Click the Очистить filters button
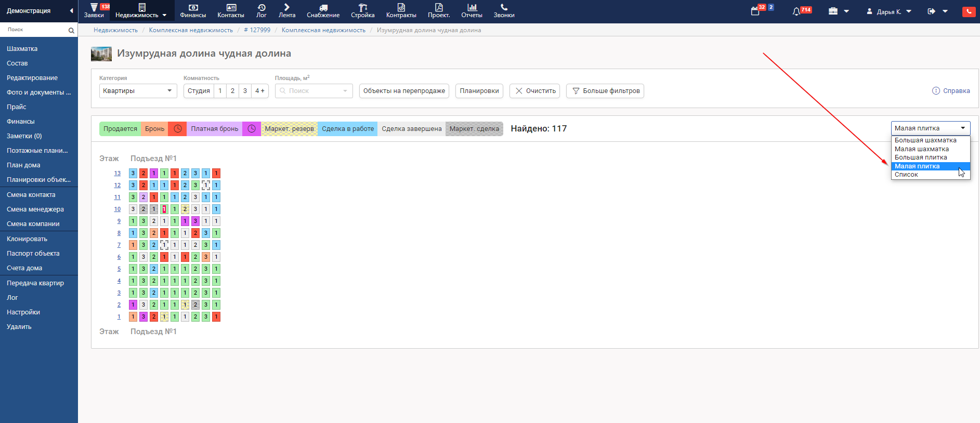The width and height of the screenshot is (980, 423). pos(535,90)
